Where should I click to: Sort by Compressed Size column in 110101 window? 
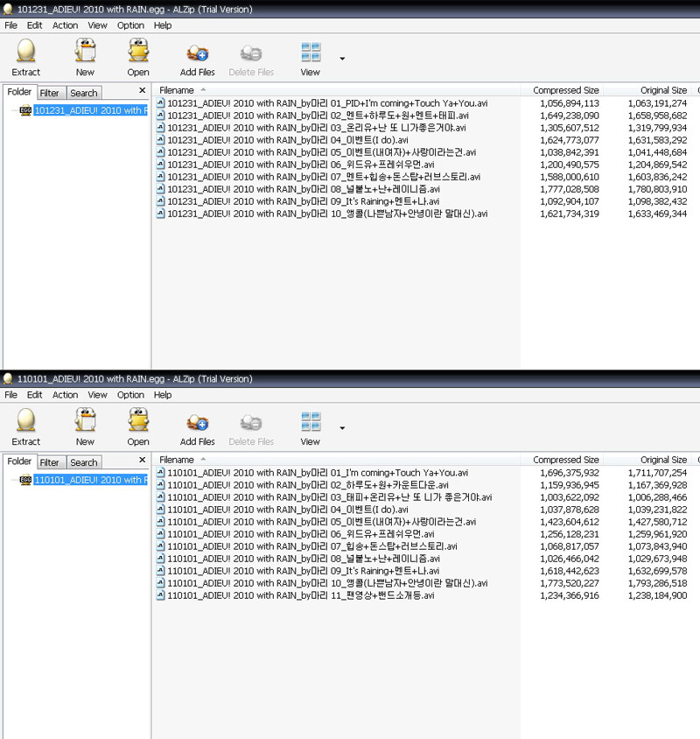[x=562, y=460]
